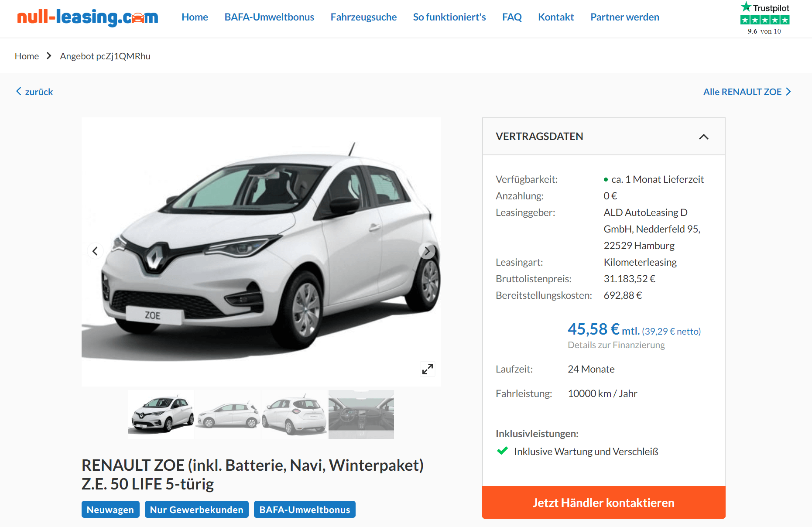The height and width of the screenshot is (527, 812).
Task: Open the Fahrzeugsuche menu item
Action: 363,17
